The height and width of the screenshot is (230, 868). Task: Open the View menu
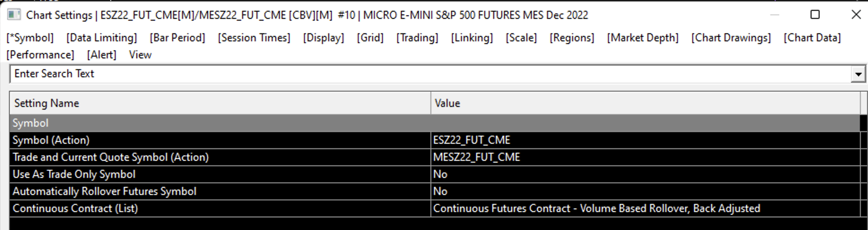[140, 55]
